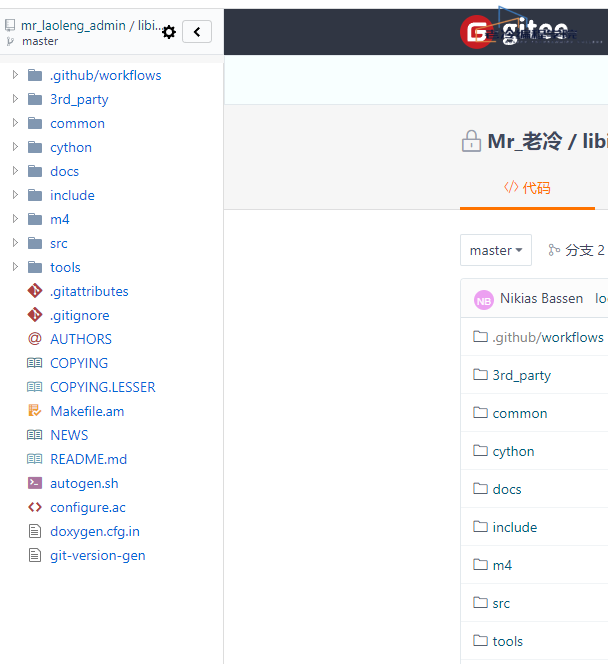
Task: Expand the tools folder in tree
Action: point(15,267)
